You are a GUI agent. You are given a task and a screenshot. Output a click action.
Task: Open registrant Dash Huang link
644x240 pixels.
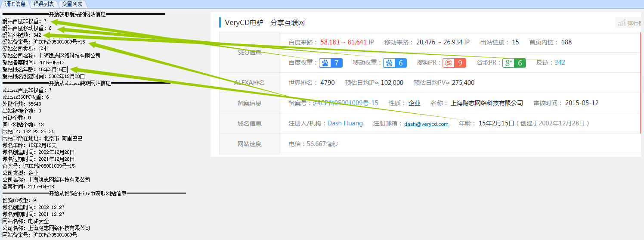coord(345,123)
